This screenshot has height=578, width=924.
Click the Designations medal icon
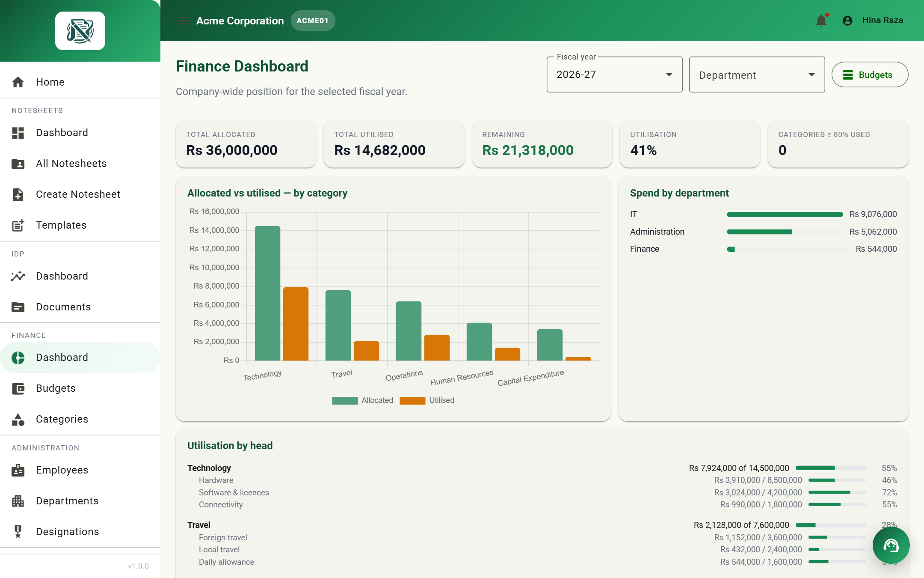tap(18, 532)
